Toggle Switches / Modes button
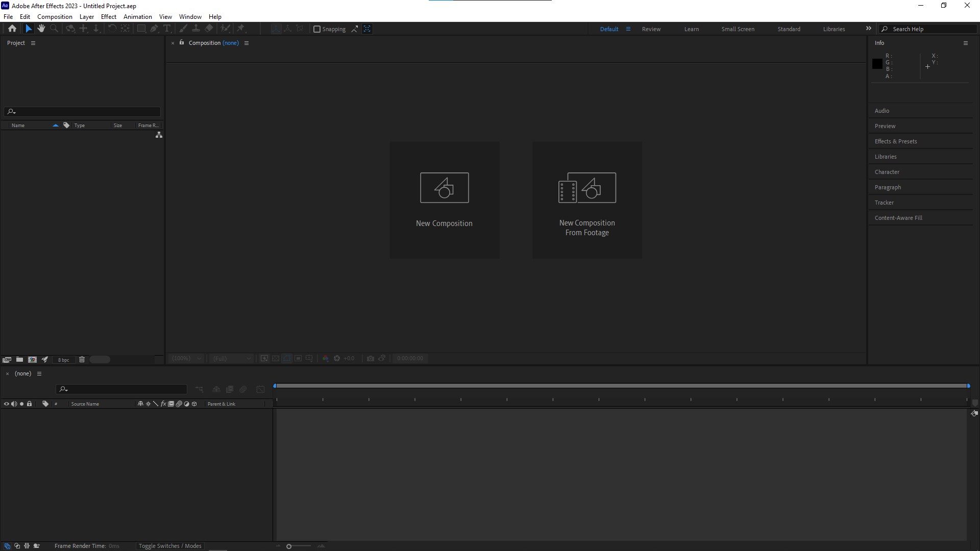Image resolution: width=980 pixels, height=551 pixels. click(x=170, y=546)
